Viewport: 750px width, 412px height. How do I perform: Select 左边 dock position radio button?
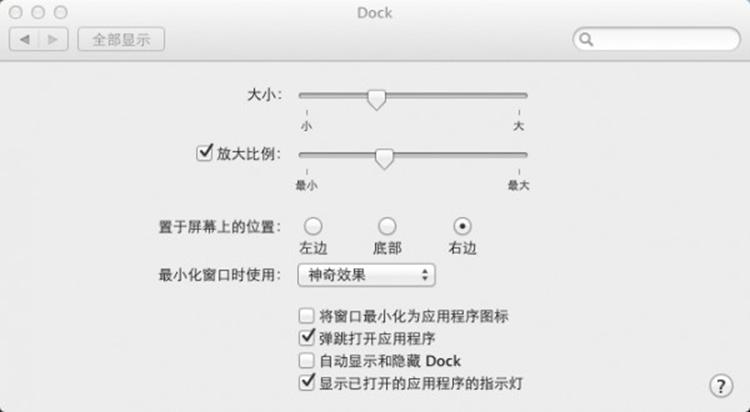coord(313,226)
